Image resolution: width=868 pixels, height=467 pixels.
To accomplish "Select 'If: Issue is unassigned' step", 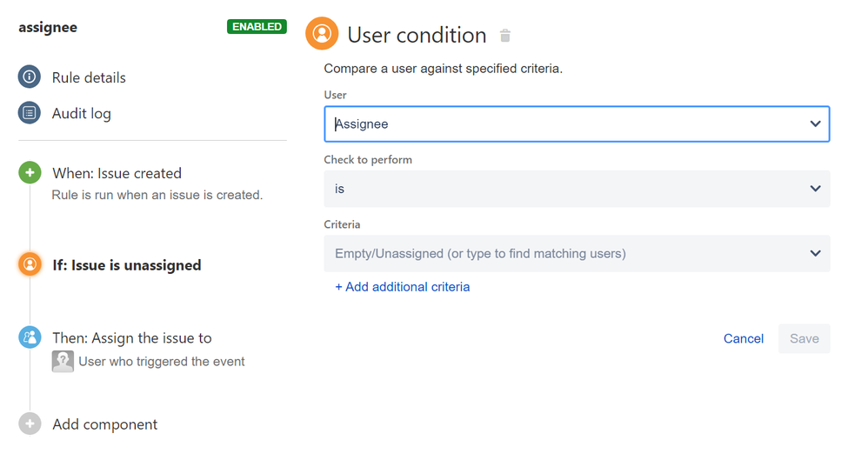I will click(127, 265).
